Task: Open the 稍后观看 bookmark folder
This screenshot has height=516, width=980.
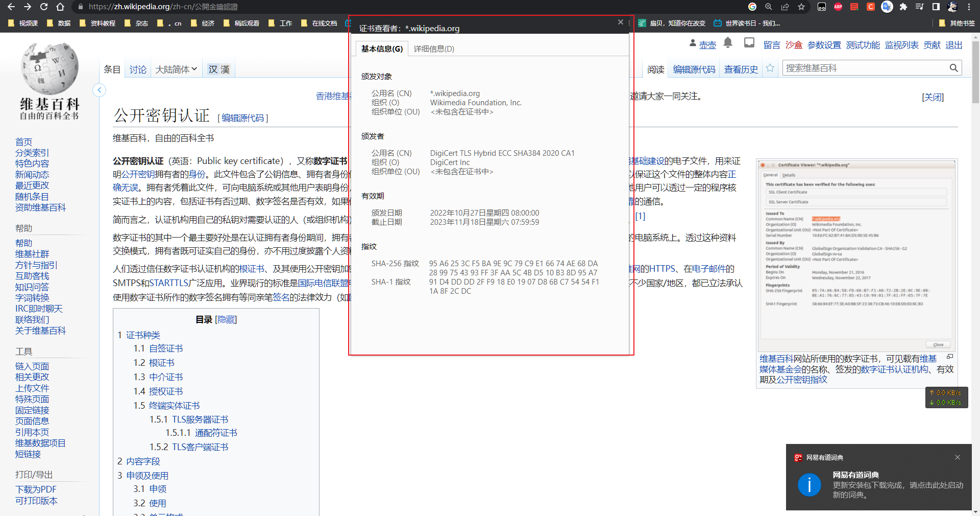Action: 241,23
